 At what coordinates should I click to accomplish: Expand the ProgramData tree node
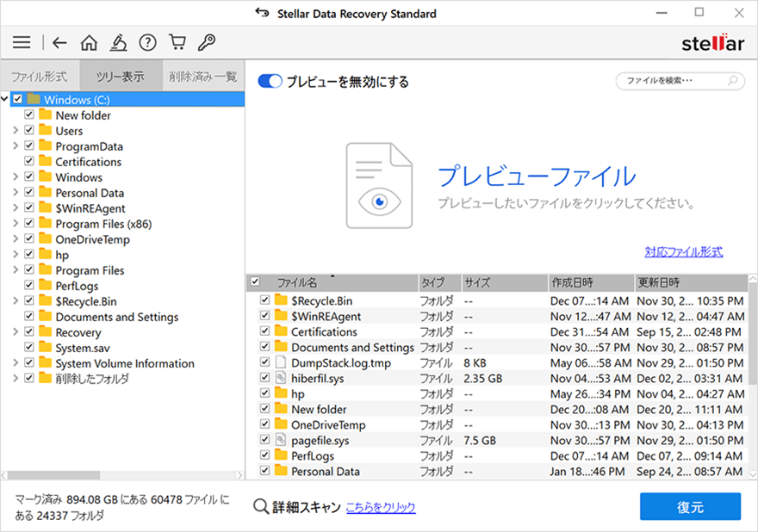[16, 146]
